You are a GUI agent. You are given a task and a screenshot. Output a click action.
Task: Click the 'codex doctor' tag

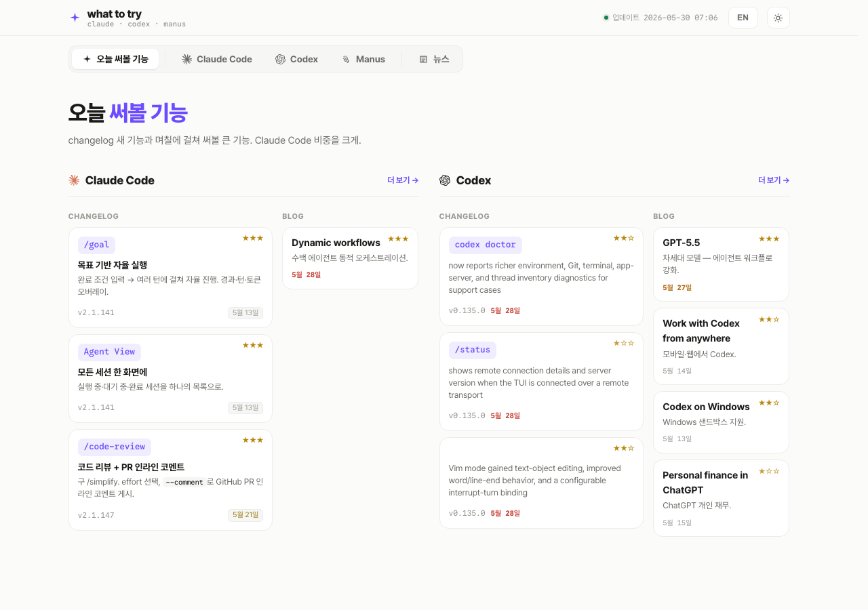[486, 245]
